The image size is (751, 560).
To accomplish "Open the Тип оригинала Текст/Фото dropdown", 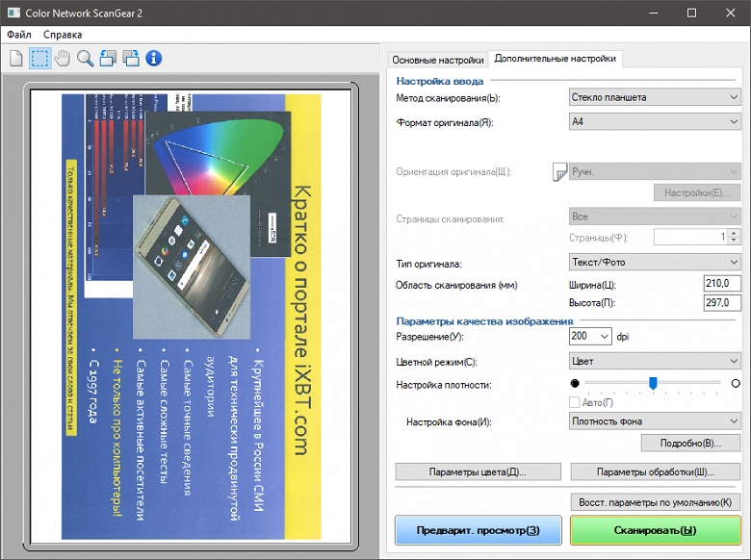I will pos(655,262).
